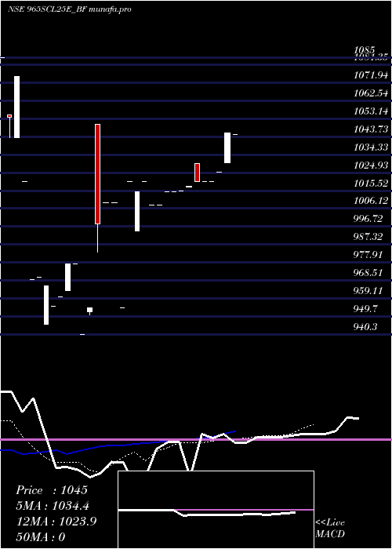
Task: Click the 949.7 price level label
Action: [366, 309]
